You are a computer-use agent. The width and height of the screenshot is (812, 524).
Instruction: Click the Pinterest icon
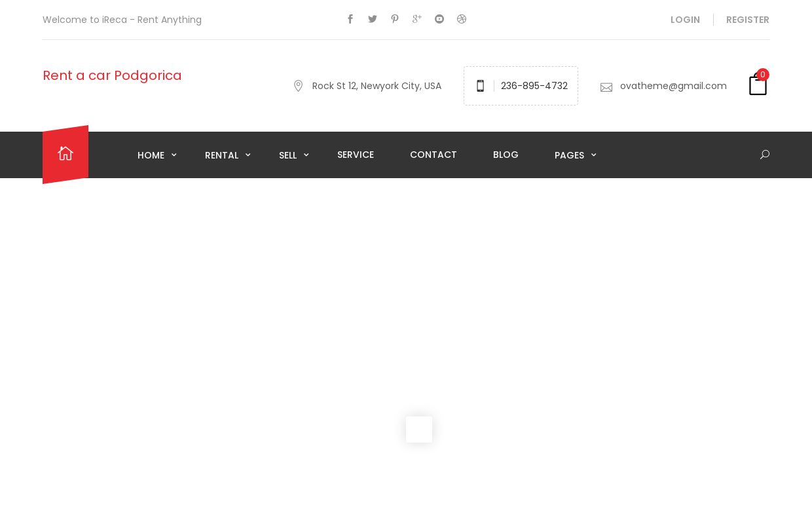[395, 19]
